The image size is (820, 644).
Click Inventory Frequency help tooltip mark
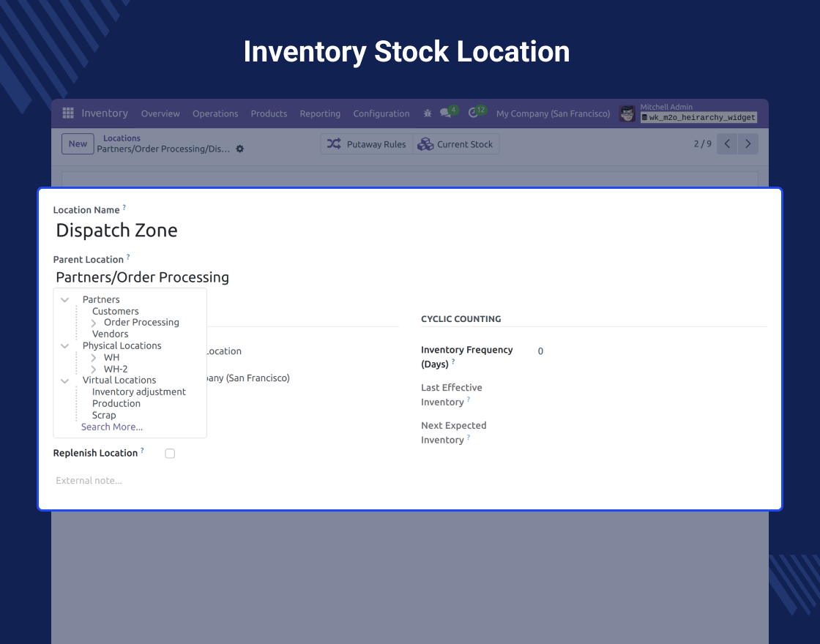click(453, 362)
